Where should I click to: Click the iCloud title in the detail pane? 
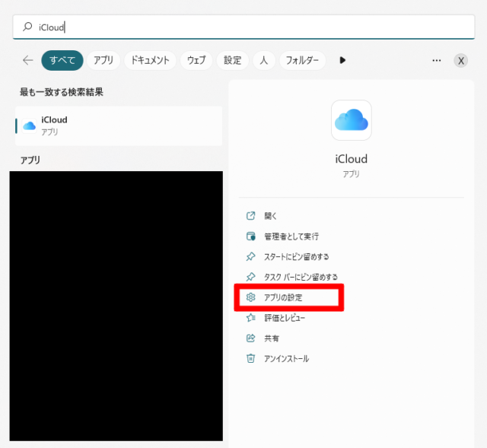pos(352,159)
